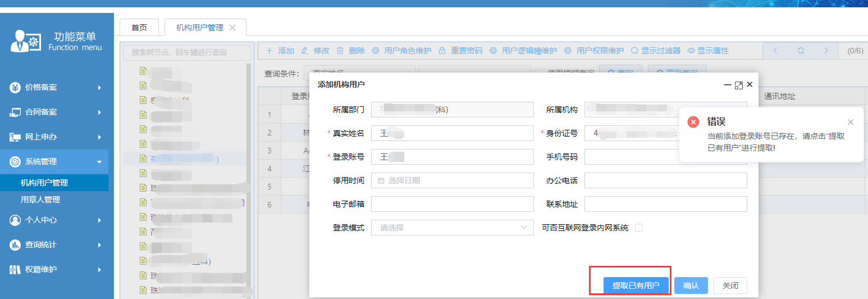Enable 可否互联网登录内网系统 checkbox
Screen dimensions: 868x299
[x=638, y=228]
